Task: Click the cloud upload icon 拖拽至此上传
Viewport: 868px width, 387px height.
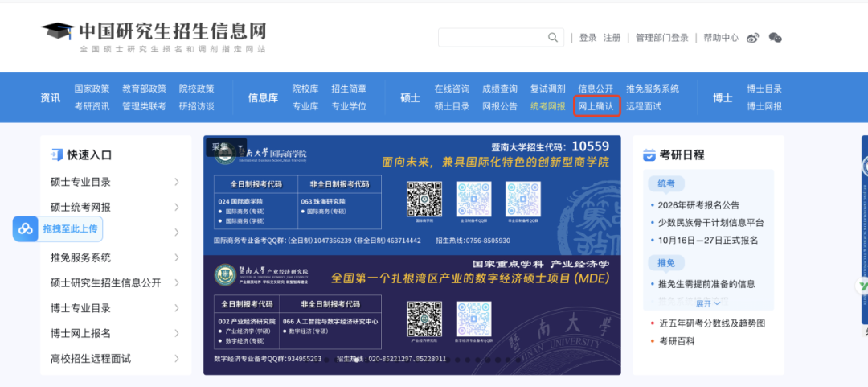Action: tap(27, 229)
